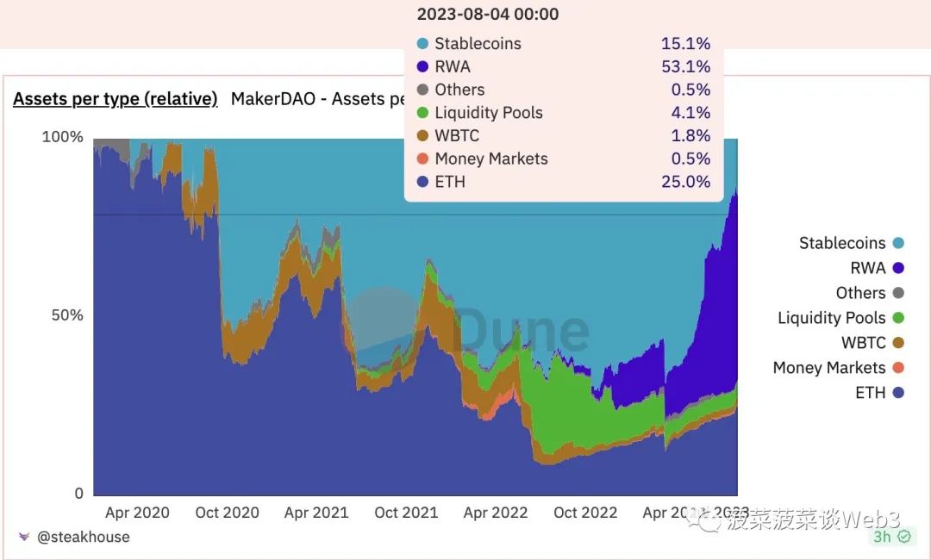Click the ETH legend dot
This screenshot has width=931, height=560.
(898, 394)
